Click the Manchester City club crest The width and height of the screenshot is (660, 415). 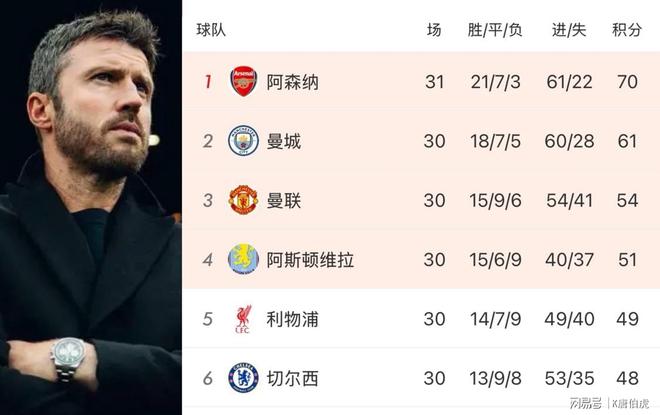243,140
